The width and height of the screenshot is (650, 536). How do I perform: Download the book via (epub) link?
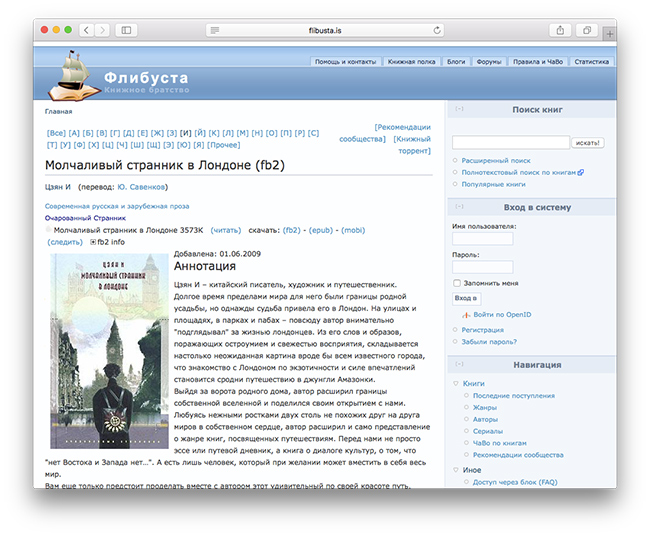pyautogui.click(x=321, y=230)
